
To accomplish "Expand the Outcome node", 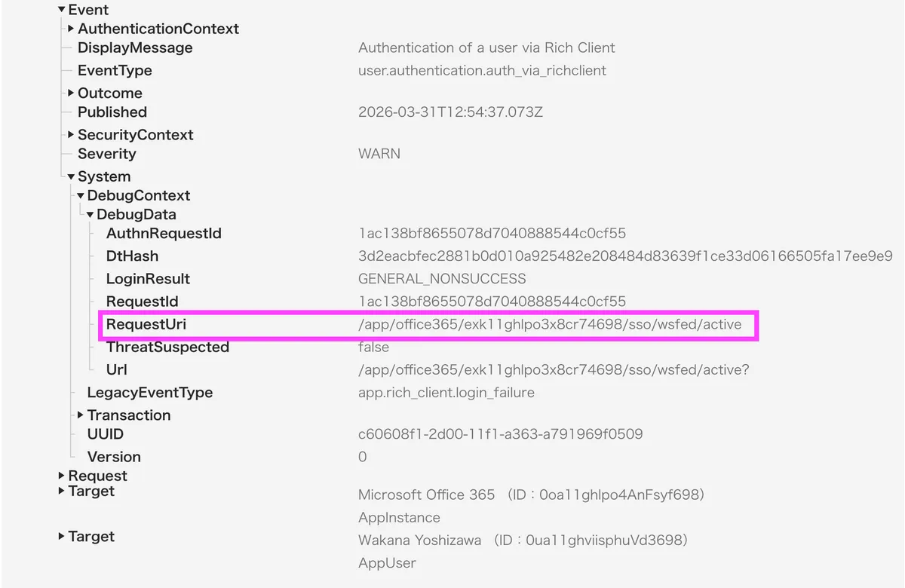I will (x=72, y=93).
